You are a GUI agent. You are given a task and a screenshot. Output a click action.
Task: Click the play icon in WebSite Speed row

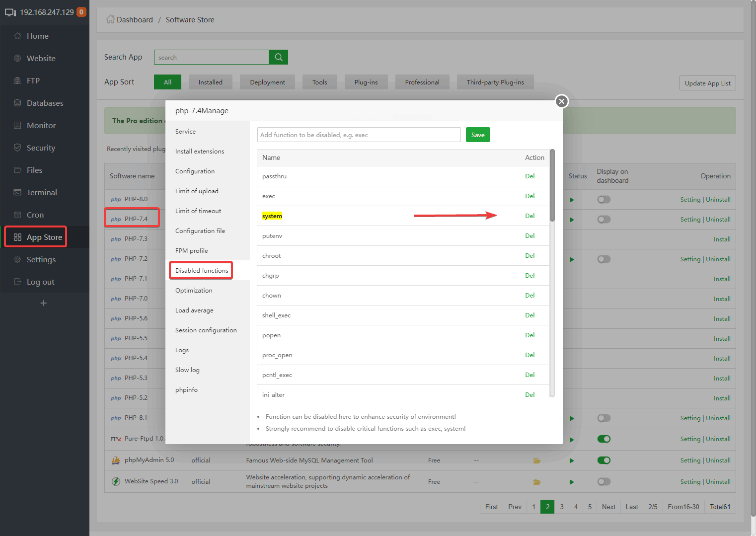572,482
